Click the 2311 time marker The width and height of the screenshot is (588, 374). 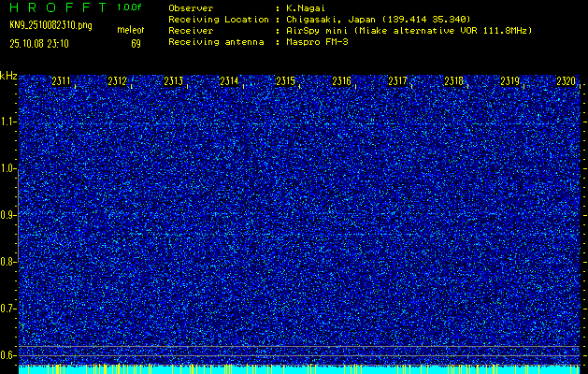click(62, 82)
